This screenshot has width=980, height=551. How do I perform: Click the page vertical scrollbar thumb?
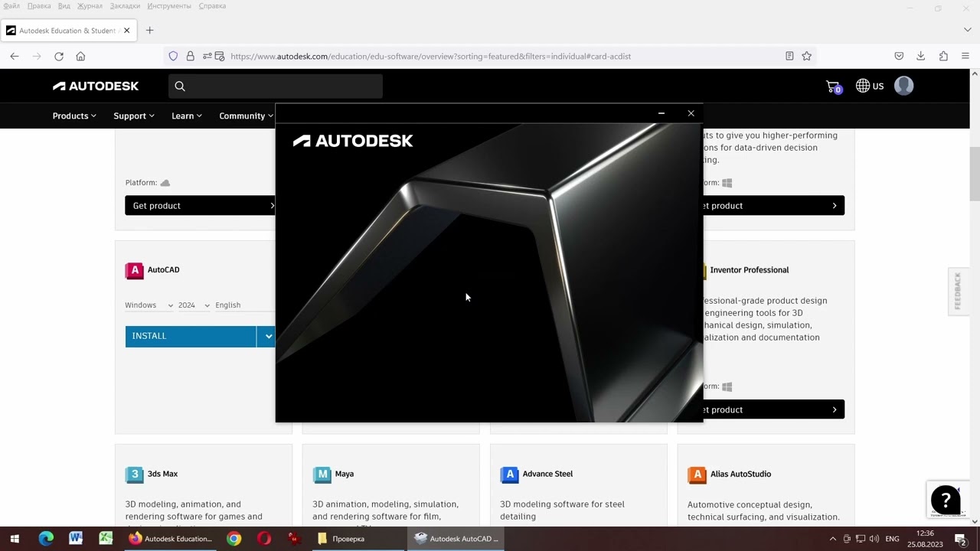(975, 173)
